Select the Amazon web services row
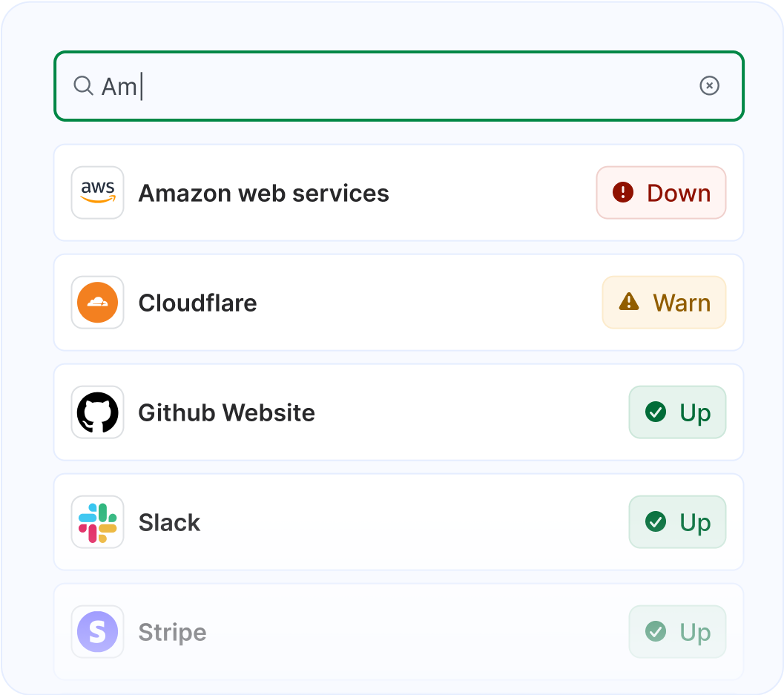784x695 pixels. (x=371, y=192)
